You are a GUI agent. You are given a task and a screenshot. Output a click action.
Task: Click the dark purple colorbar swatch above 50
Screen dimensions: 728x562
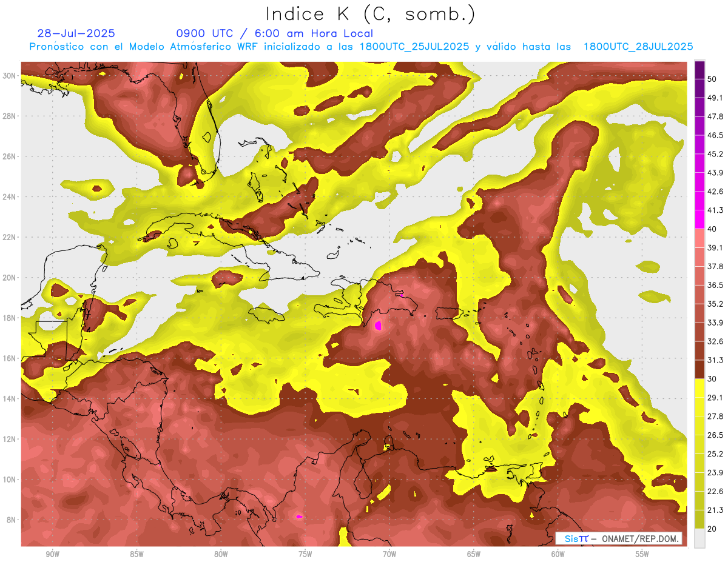coord(699,70)
